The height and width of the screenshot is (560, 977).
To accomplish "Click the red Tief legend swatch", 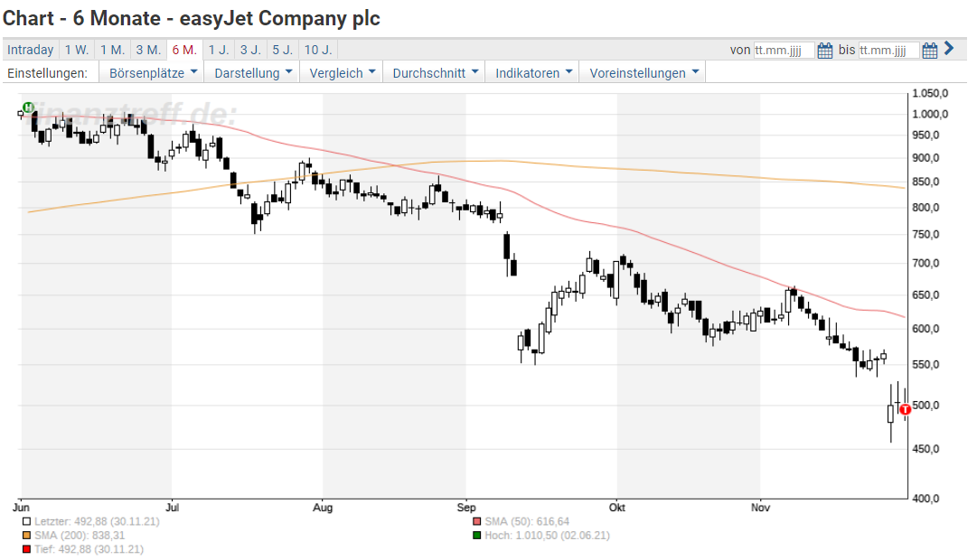I will (x=26, y=549).
